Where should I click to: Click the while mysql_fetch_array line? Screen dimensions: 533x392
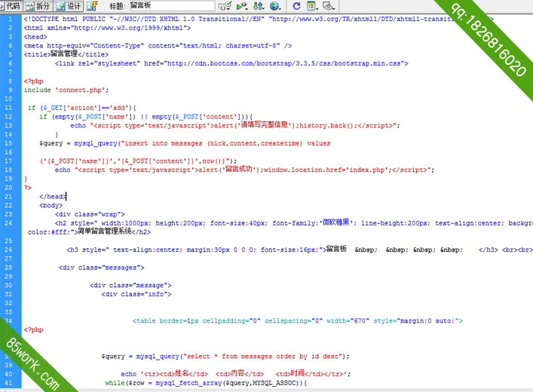[206, 383]
